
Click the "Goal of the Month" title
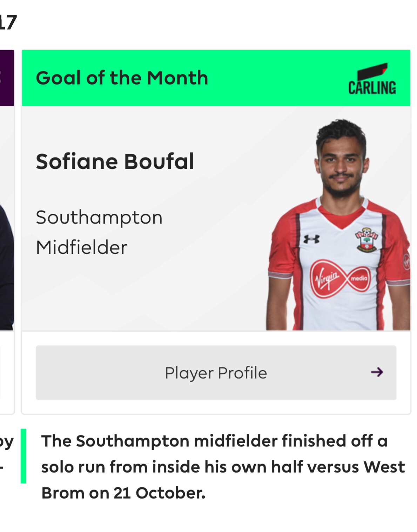click(122, 78)
